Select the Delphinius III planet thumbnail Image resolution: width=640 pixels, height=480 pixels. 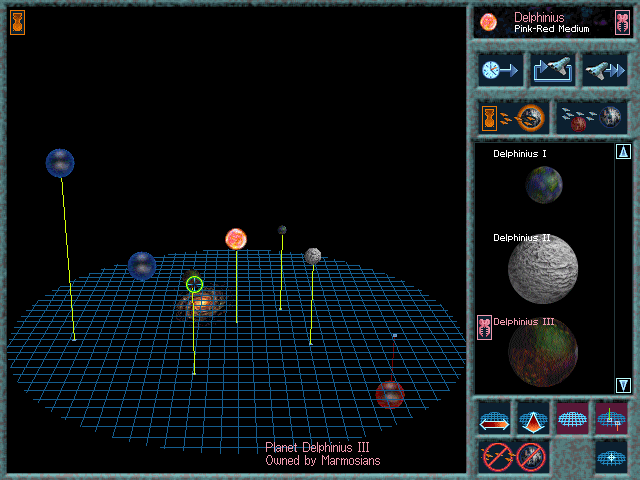click(543, 352)
